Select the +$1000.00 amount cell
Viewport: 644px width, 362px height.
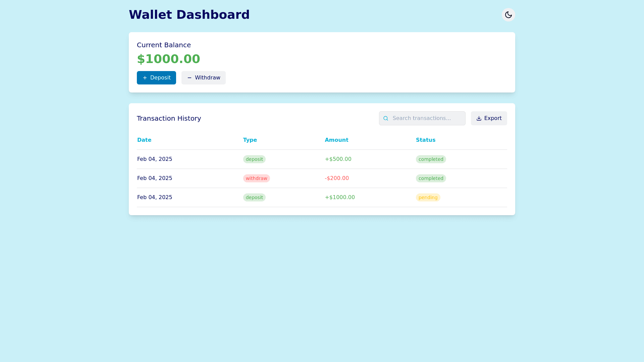coord(340,197)
